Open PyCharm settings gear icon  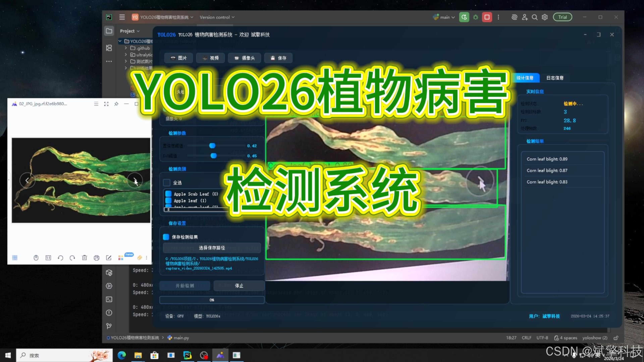pyautogui.click(x=545, y=17)
